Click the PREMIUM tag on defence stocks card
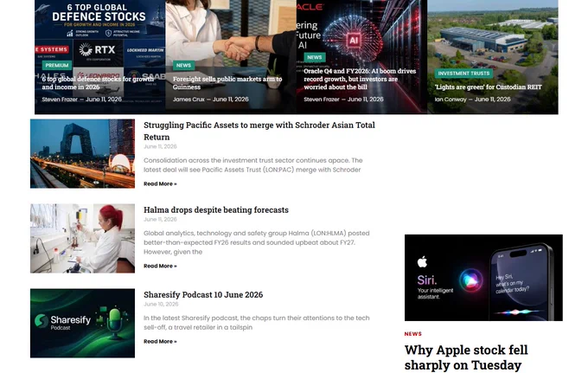The image size is (588, 373). pos(57,65)
